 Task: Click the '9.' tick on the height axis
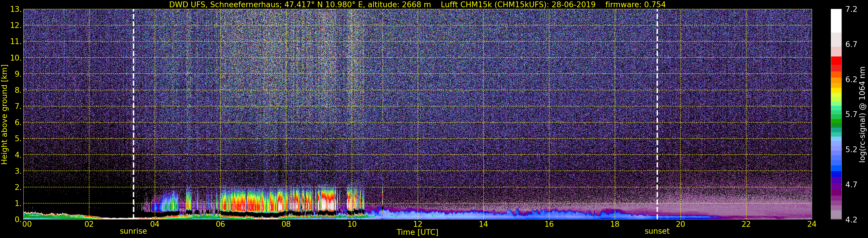pyautogui.click(x=18, y=74)
